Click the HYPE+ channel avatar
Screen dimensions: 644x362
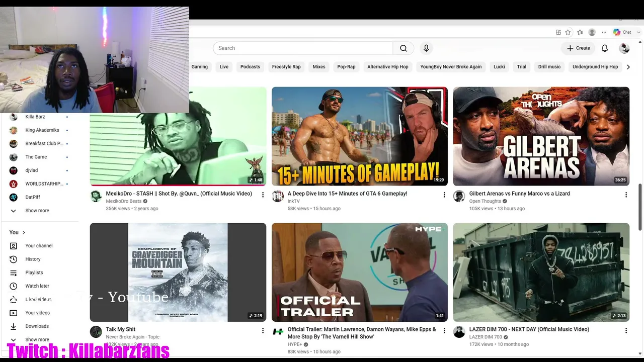point(278,332)
